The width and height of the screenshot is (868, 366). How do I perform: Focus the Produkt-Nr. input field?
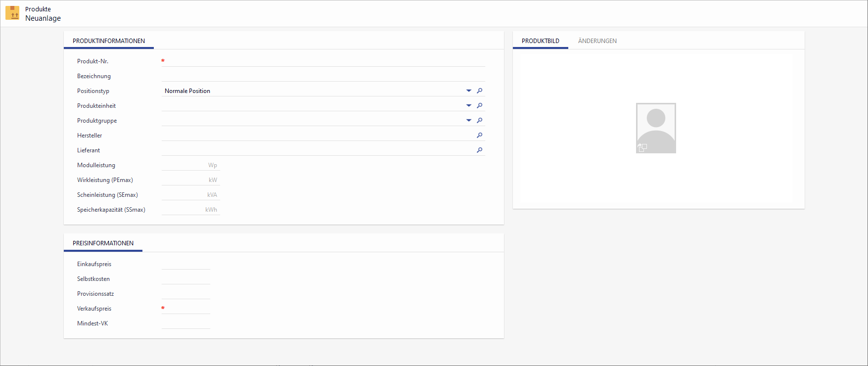324,61
